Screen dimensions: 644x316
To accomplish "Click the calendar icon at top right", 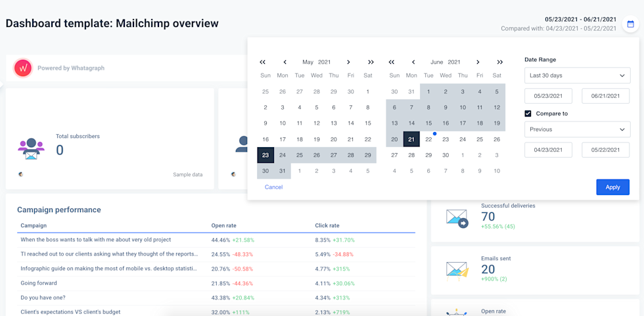I will [630, 24].
